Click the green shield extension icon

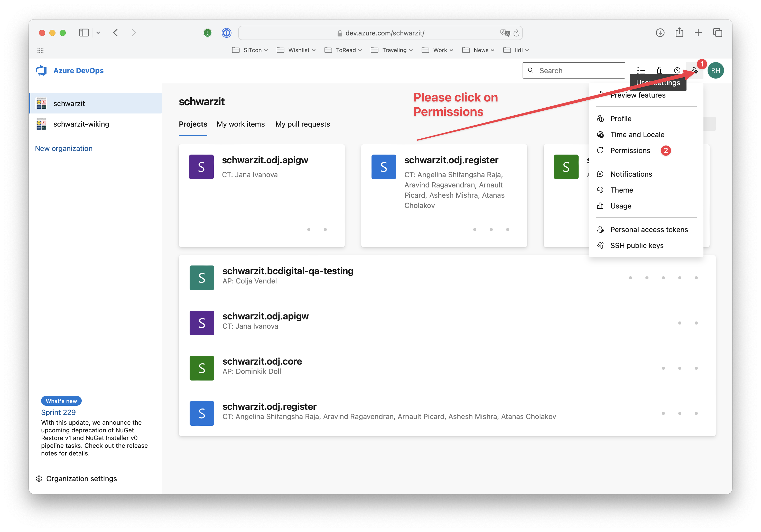pos(208,33)
